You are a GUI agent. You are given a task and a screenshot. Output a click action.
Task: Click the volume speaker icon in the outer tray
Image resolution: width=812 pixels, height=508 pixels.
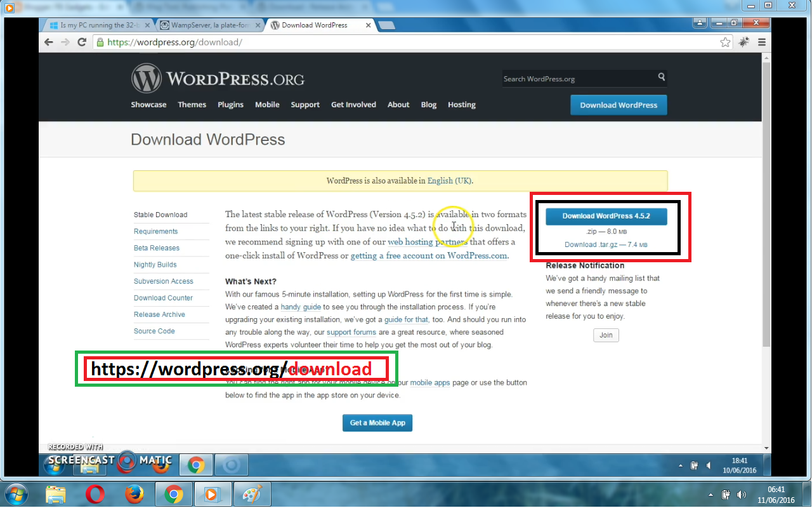point(741,495)
